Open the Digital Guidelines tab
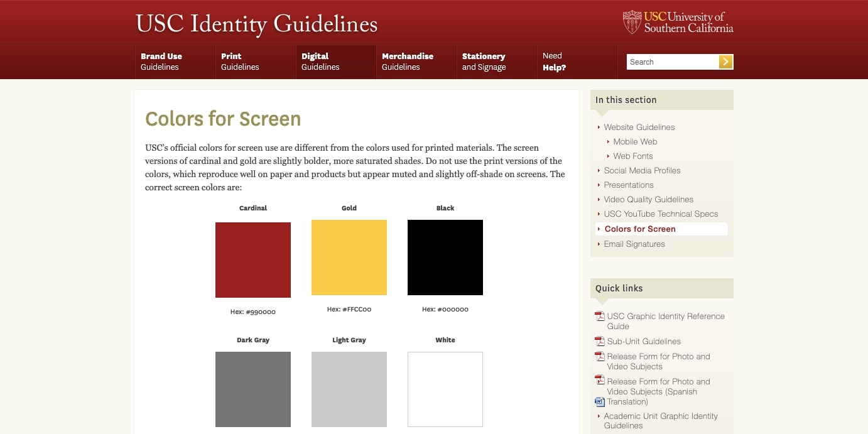The height and width of the screenshot is (434, 868). 320,62
